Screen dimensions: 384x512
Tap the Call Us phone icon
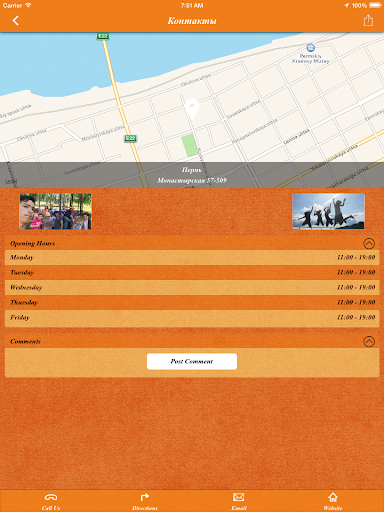tap(51, 497)
